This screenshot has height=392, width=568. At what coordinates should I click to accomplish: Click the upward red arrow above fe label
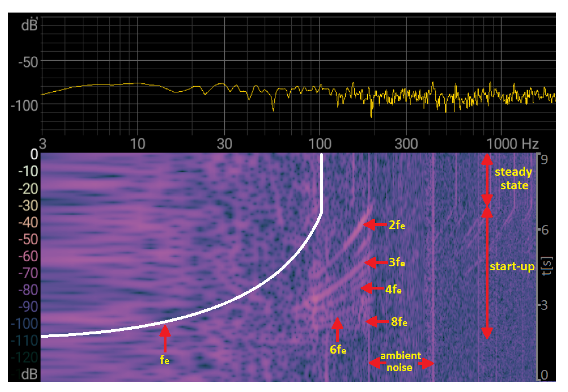tap(165, 338)
